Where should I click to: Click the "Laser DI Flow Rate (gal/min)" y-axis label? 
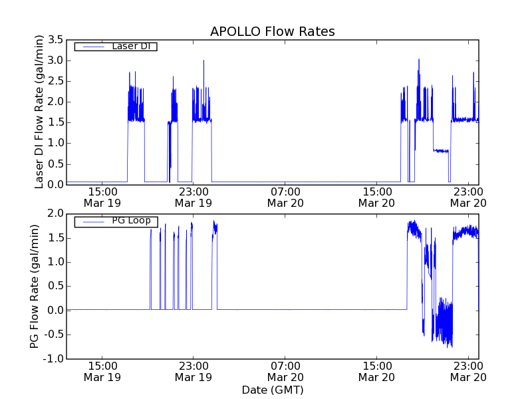point(39,112)
